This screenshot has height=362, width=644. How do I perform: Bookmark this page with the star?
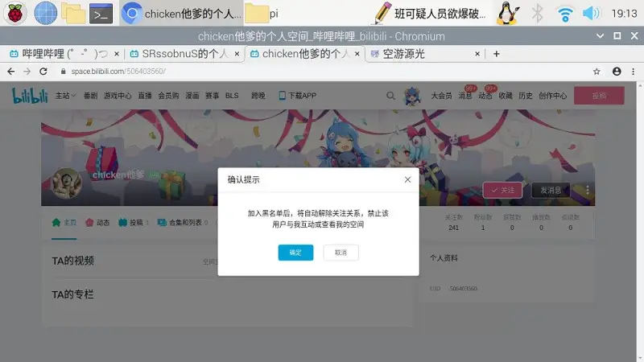click(597, 72)
